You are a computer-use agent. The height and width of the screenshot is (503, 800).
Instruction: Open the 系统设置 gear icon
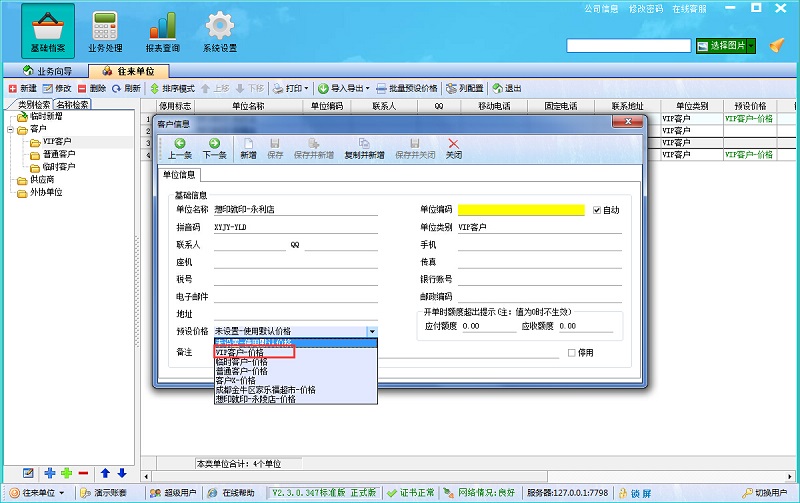220,32
